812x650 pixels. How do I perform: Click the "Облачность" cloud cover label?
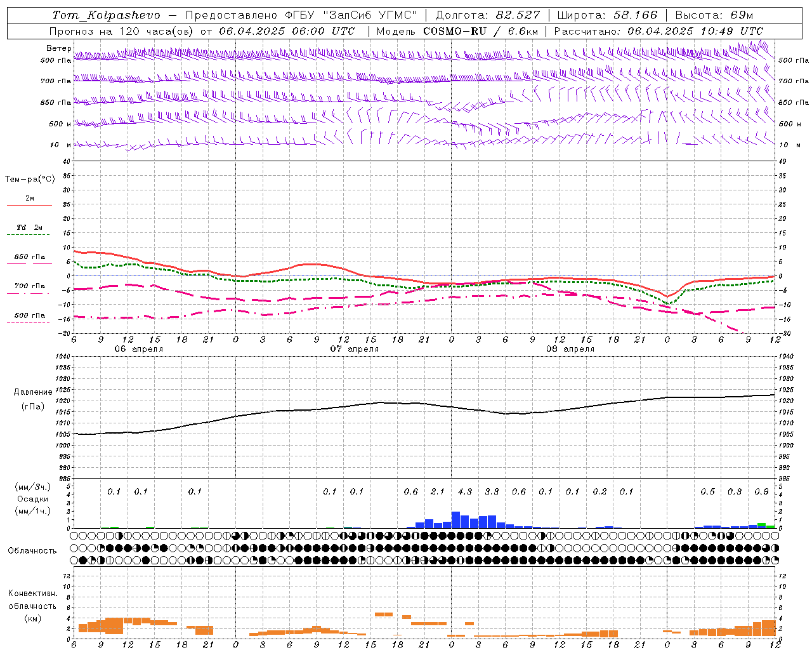tap(32, 551)
